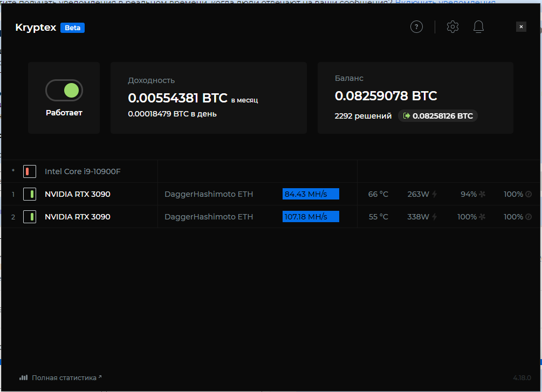Click fan icon next to 94%

point(482,194)
